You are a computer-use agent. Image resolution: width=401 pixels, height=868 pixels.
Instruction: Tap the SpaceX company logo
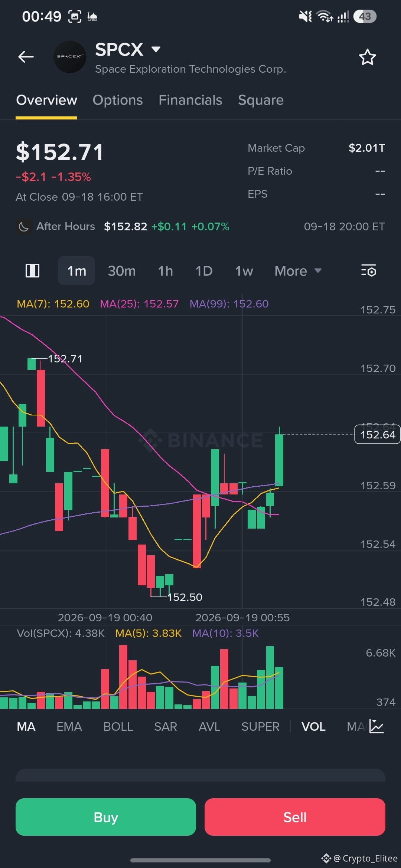[x=70, y=57]
